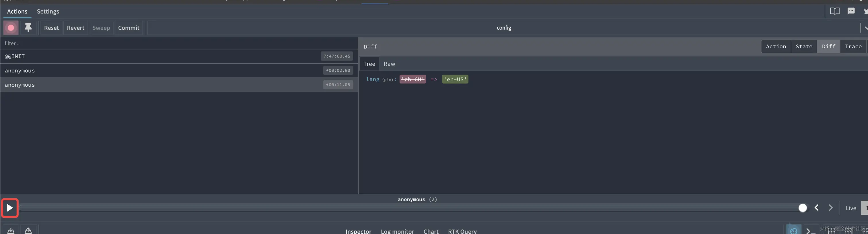Open the dispatcher terminal prompt icon
Viewport: 868px width, 234px height.
pos(810,231)
